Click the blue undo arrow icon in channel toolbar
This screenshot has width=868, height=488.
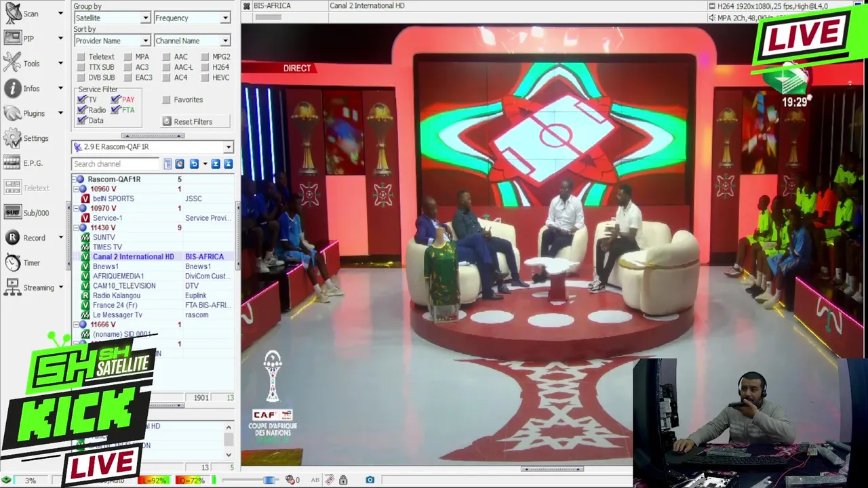pyautogui.click(x=194, y=164)
